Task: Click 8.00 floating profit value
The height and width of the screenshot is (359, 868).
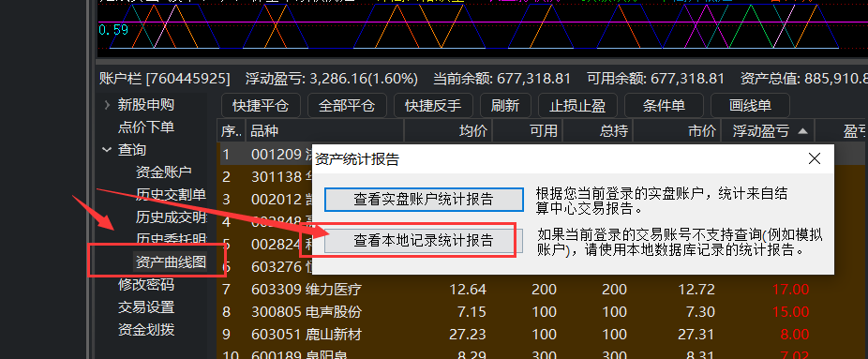Action: click(x=795, y=335)
